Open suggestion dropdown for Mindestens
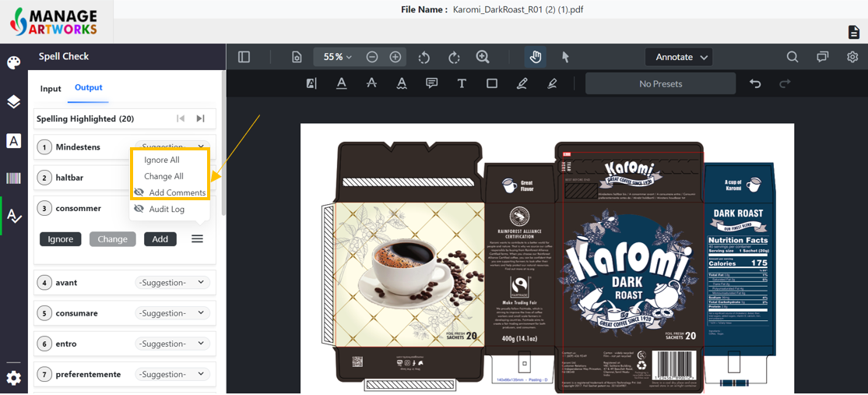The image size is (868, 395). [x=173, y=145]
